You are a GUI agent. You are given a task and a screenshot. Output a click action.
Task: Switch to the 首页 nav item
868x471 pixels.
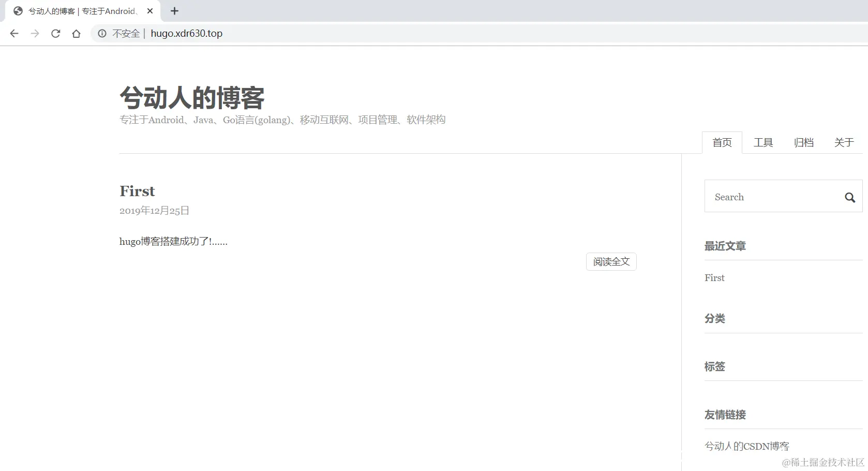coord(722,142)
